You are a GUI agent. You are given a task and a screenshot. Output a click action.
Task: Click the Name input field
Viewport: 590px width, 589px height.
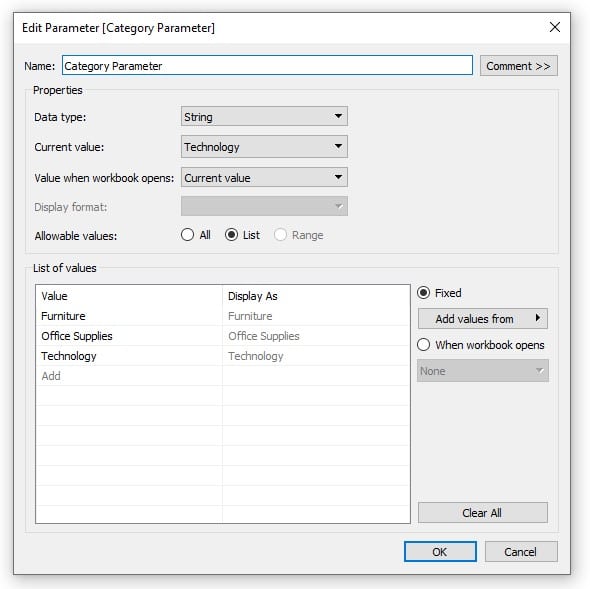[x=267, y=65]
